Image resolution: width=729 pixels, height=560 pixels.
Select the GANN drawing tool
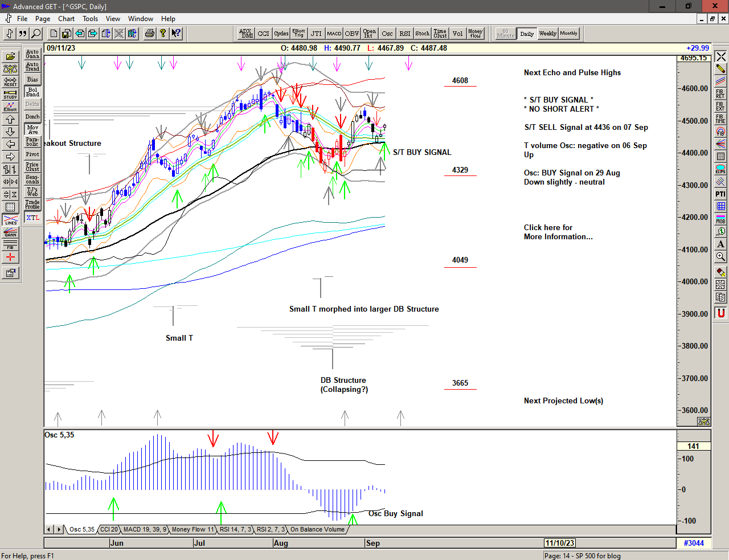click(10, 232)
